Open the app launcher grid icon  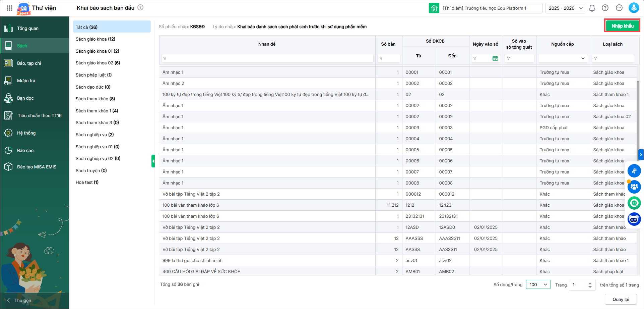10,8
